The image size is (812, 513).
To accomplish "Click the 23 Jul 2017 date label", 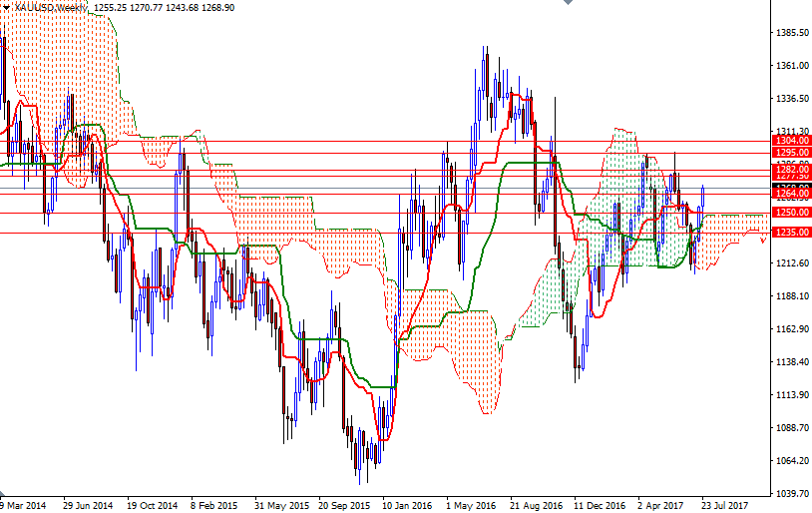I will tap(723, 505).
